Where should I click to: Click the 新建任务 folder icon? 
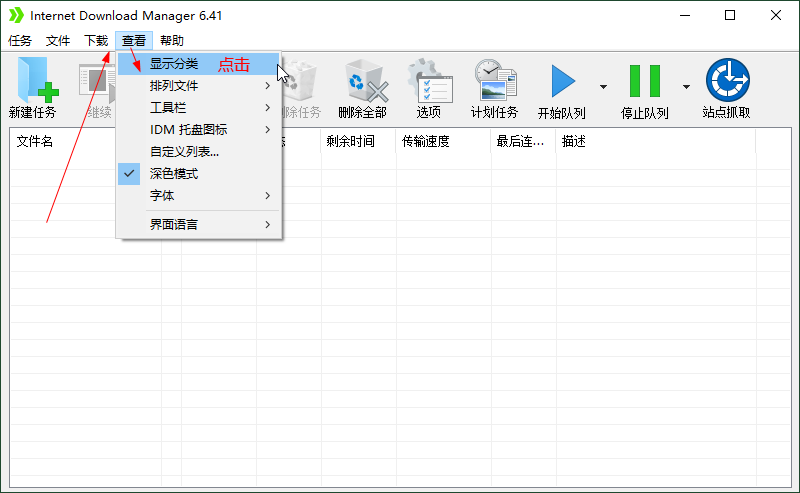(38, 80)
